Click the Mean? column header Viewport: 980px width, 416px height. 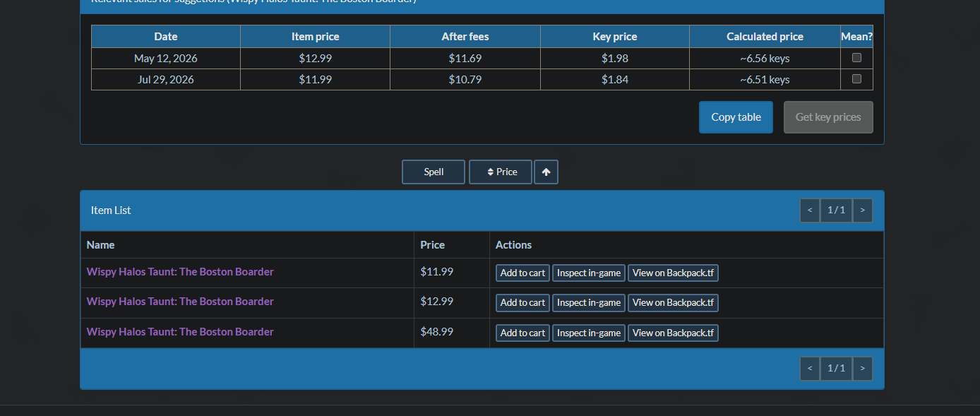point(856,37)
